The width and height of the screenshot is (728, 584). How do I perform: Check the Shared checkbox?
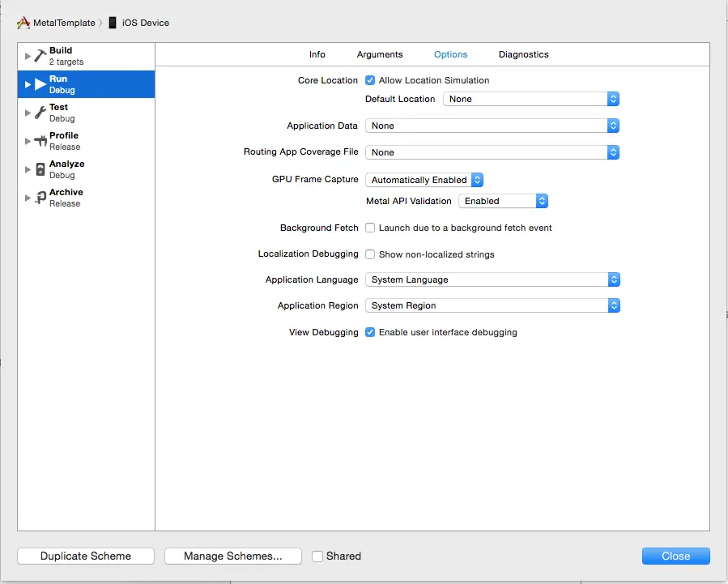click(317, 556)
